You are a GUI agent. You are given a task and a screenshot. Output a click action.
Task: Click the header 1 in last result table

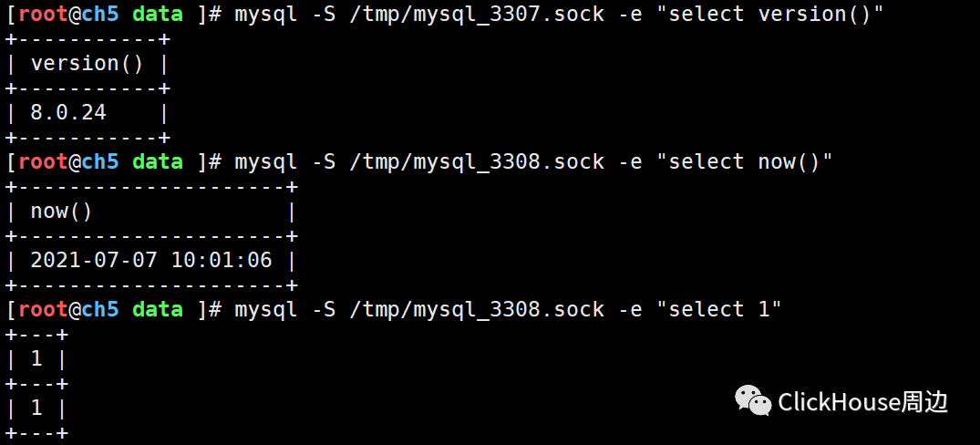[36, 358]
